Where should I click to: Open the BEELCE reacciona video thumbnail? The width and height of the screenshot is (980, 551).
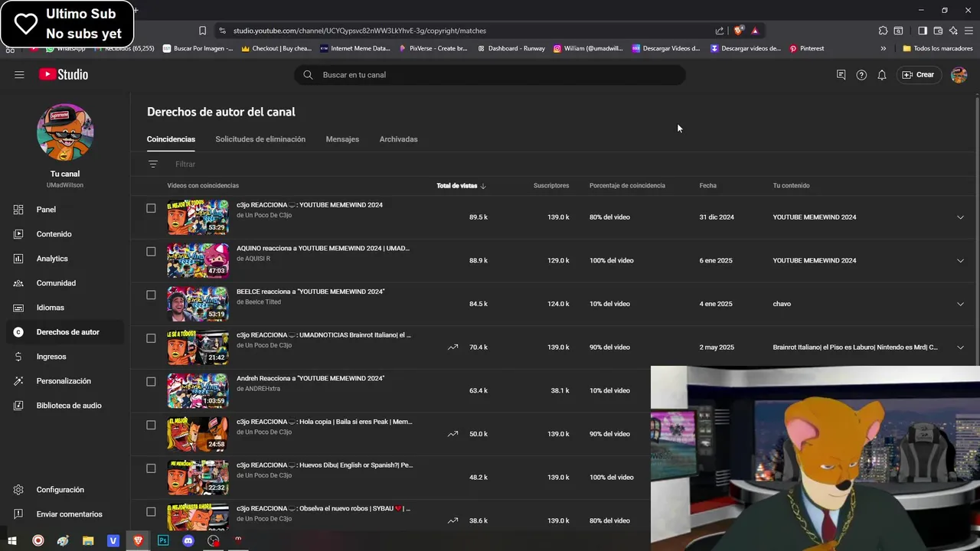pyautogui.click(x=198, y=304)
